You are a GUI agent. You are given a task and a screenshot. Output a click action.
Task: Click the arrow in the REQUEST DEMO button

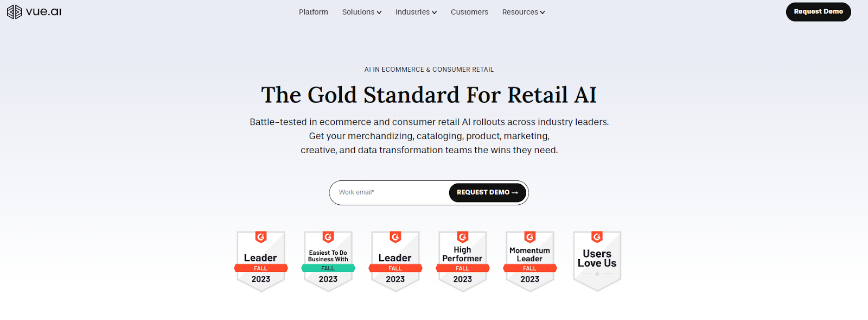515,192
